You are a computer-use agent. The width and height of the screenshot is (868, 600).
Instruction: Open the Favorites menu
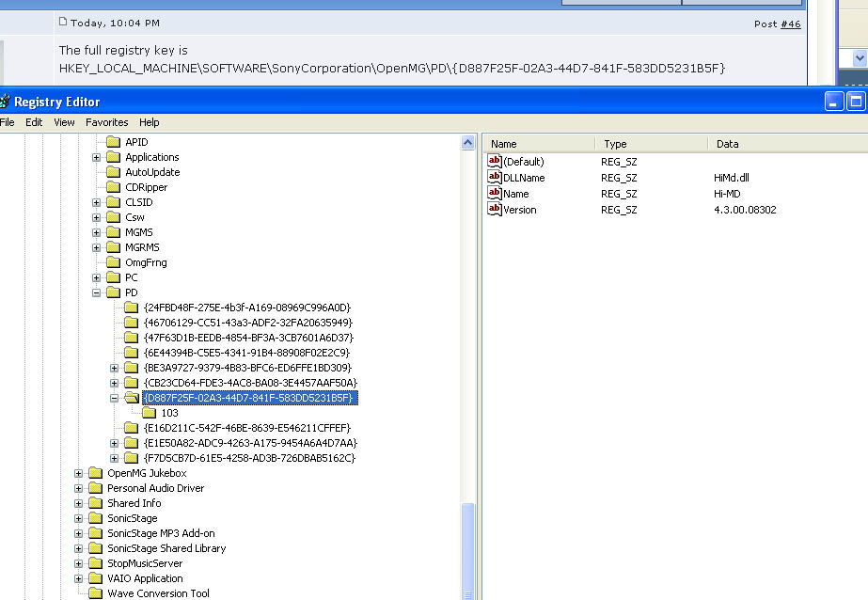click(107, 122)
